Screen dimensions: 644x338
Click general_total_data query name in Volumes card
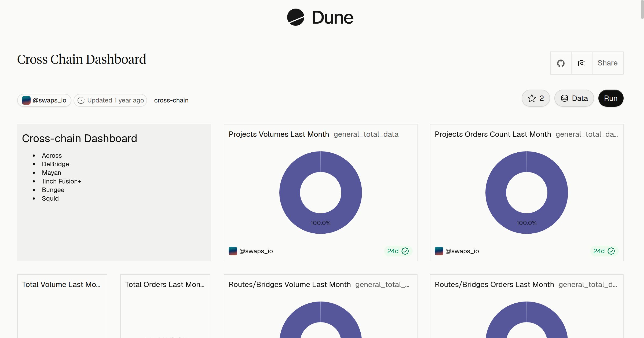366,134
